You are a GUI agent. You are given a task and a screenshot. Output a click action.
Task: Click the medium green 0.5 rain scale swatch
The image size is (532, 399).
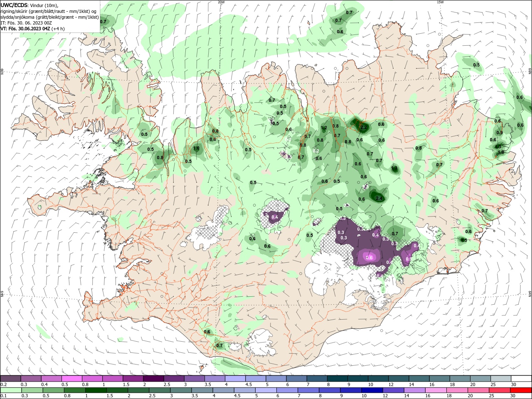54,390
